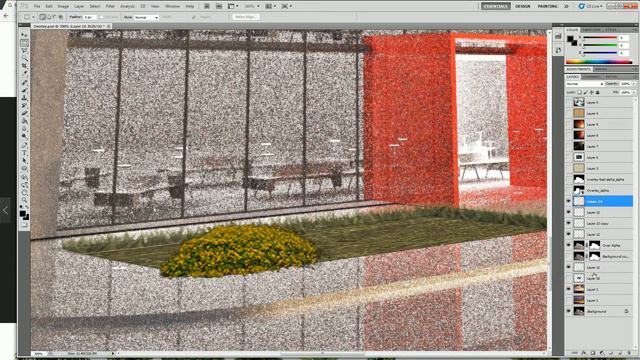Select the Horizontal Type tool
This screenshot has width=640, height=360.
pos(24,153)
